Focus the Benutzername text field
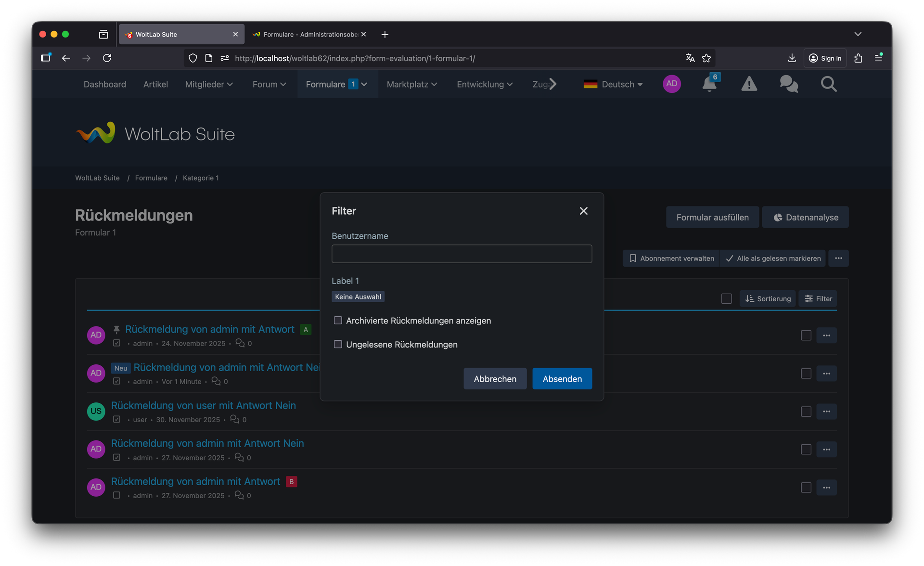Image resolution: width=924 pixels, height=566 pixels. pyautogui.click(x=462, y=254)
